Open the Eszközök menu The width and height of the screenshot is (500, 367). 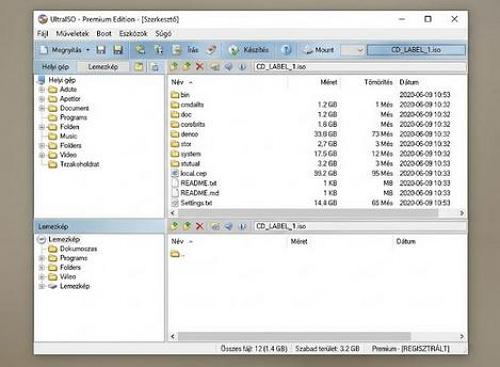click(133, 34)
